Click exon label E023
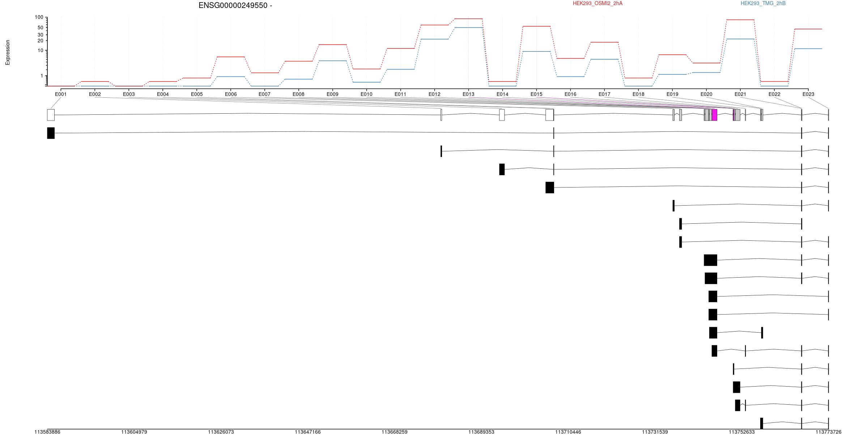Image resolution: width=868 pixels, height=438 pixels. click(808, 94)
